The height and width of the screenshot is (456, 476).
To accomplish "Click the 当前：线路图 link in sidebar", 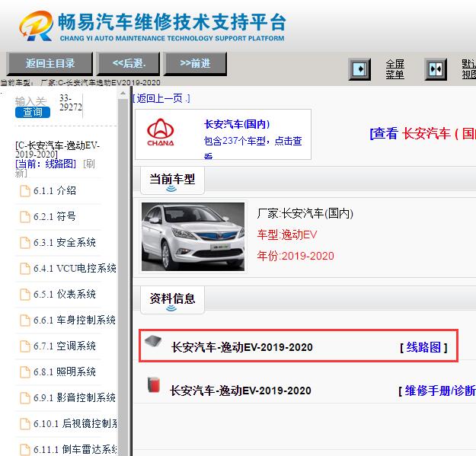I will [x=46, y=164].
